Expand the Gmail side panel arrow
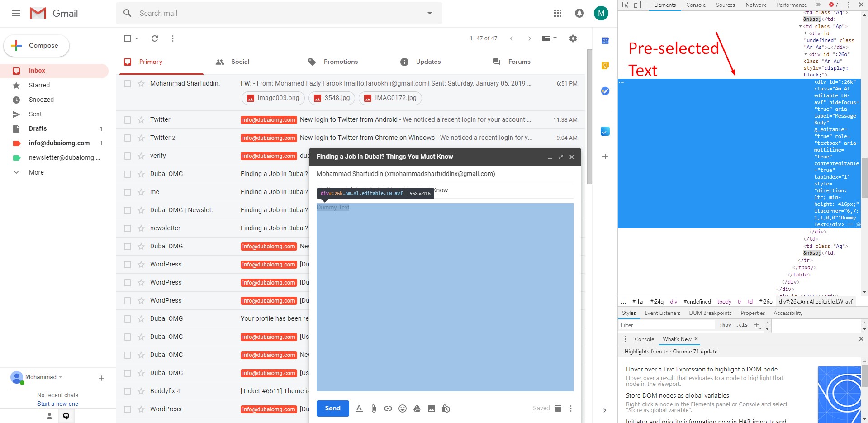 pos(605,410)
